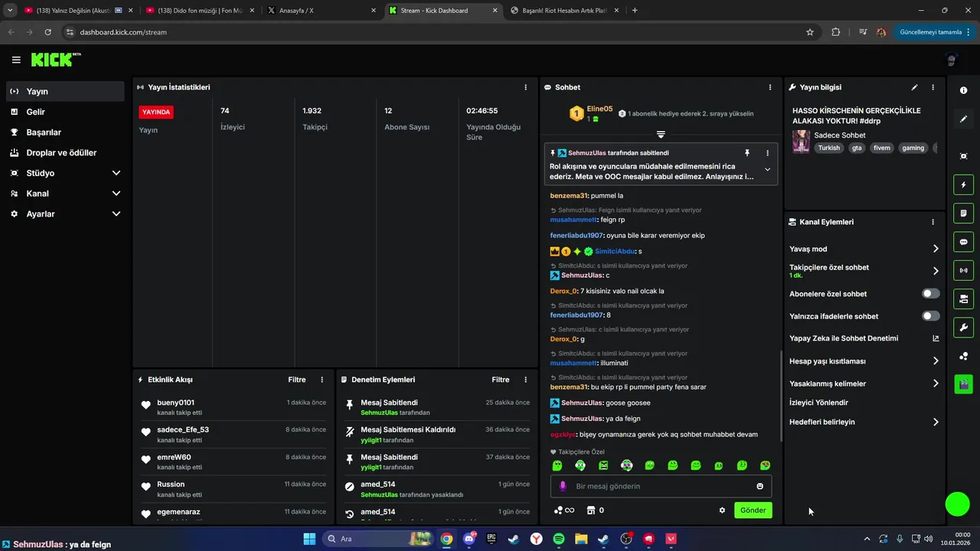Open the hamburger navigation menu
This screenshot has height=551, width=980.
(x=16, y=60)
